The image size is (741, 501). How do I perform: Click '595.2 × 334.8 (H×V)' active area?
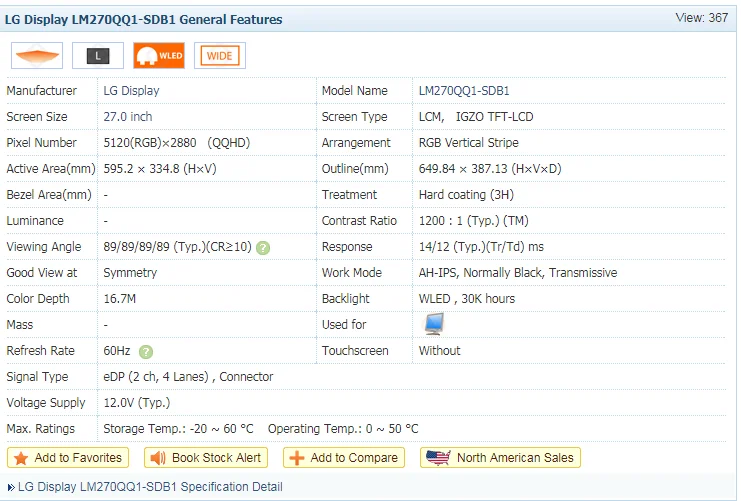(160, 169)
